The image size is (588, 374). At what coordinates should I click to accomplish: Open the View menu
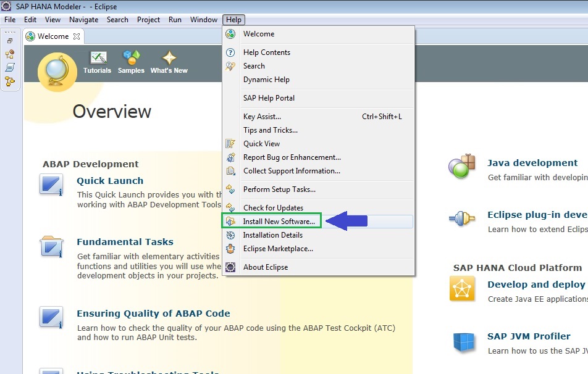tap(52, 20)
